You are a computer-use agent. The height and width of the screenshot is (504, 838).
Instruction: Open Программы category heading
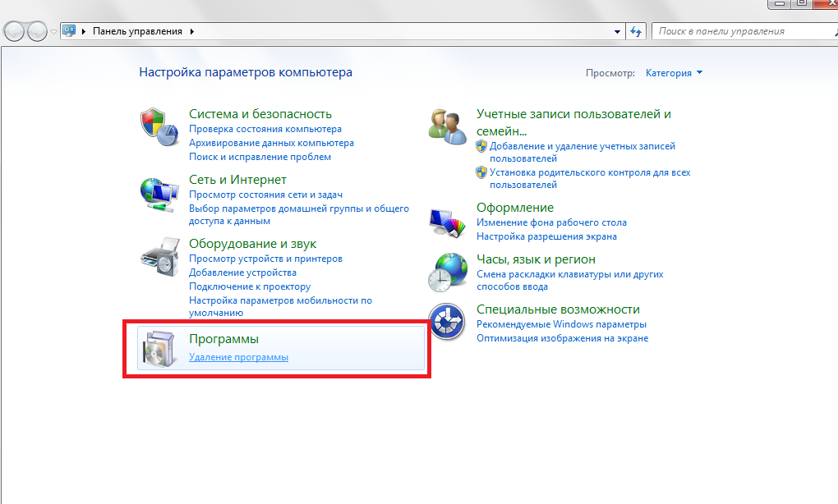(x=223, y=339)
